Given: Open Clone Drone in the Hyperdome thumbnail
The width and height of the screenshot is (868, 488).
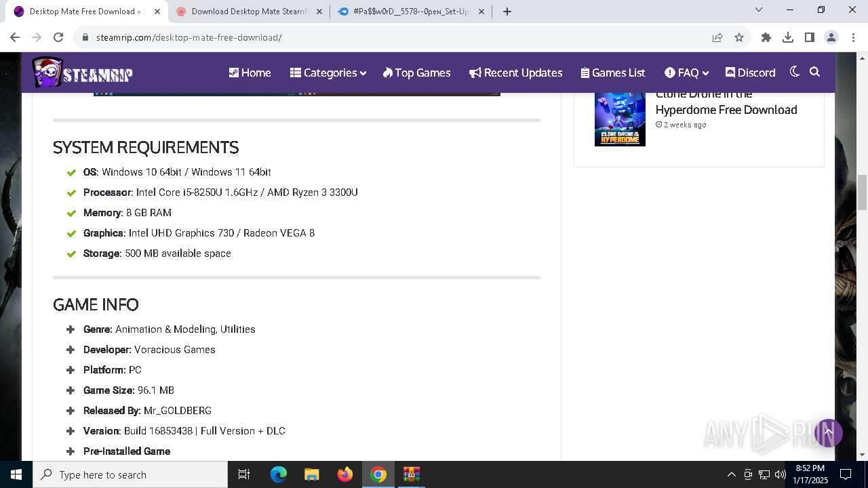Looking at the screenshot, I should [620, 119].
